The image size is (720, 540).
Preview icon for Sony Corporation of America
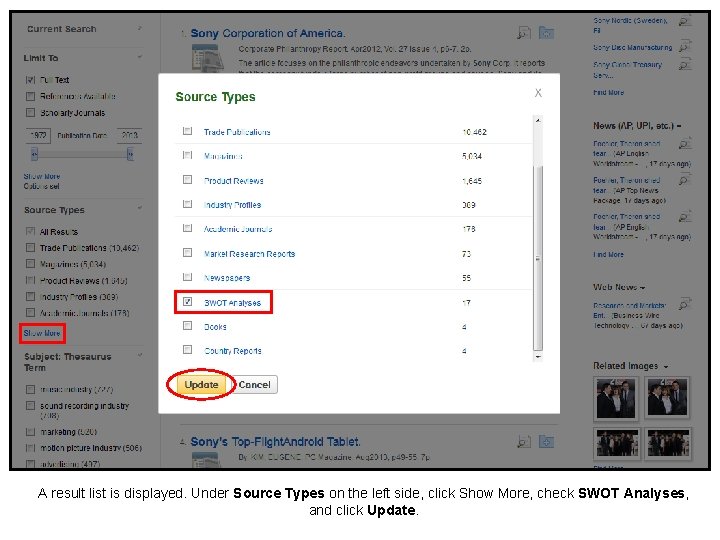click(x=524, y=33)
